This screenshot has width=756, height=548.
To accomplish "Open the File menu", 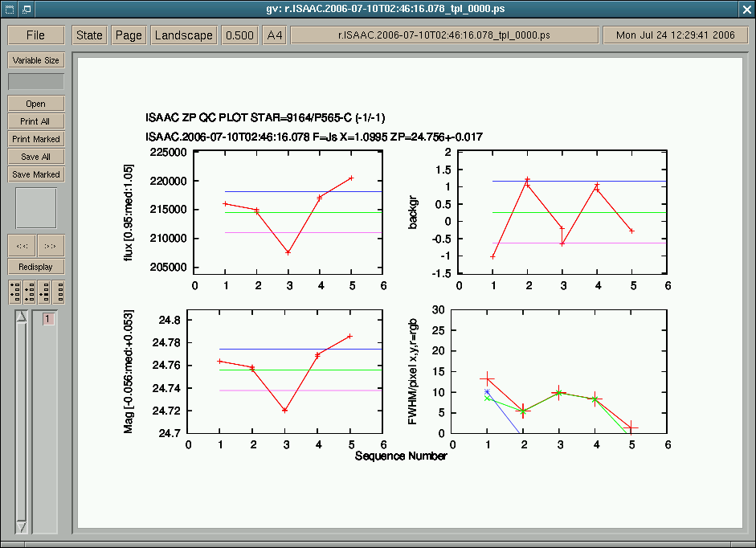I will point(36,35).
